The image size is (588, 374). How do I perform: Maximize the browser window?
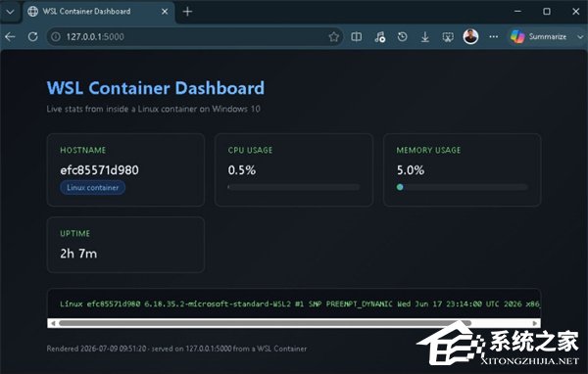tap(547, 12)
